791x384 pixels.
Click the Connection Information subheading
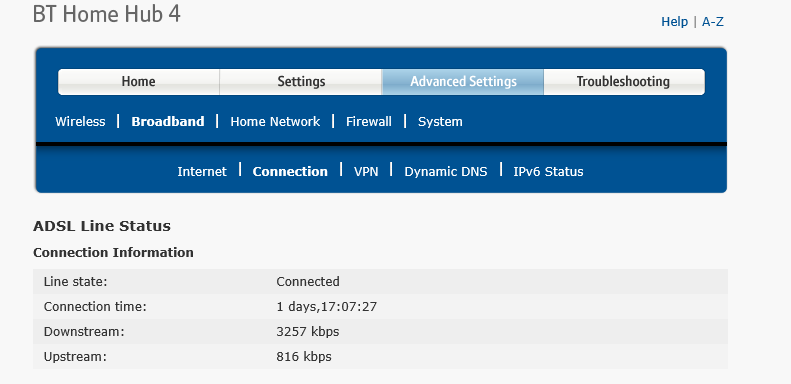click(114, 252)
